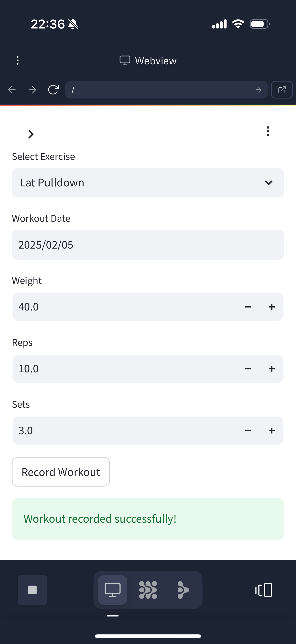Open the middle grid-pattern pane tab
Screen dimensions: 296x644
pyautogui.click(x=148, y=590)
